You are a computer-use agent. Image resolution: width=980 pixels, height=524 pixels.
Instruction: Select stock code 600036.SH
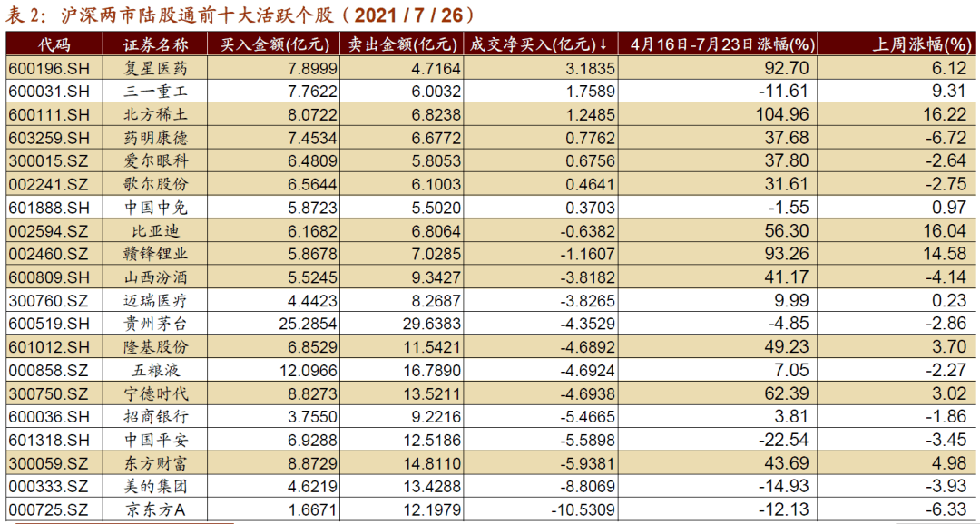(x=50, y=417)
